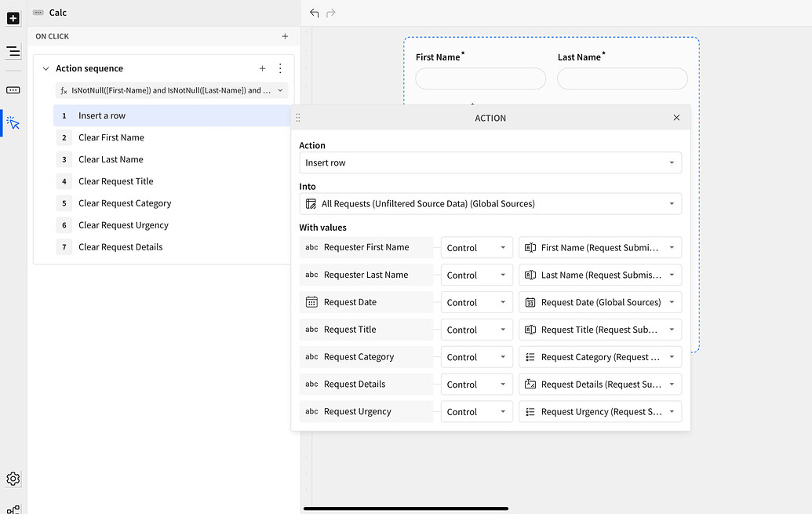Add a new ON CLICK action with plus
This screenshot has height=514, width=812.
(x=285, y=36)
